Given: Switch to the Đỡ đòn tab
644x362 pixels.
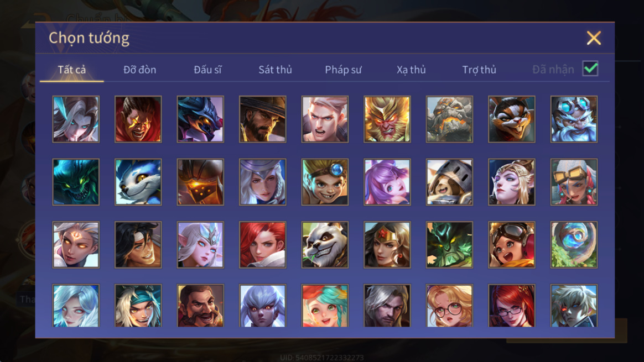Looking at the screenshot, I should click(x=139, y=70).
